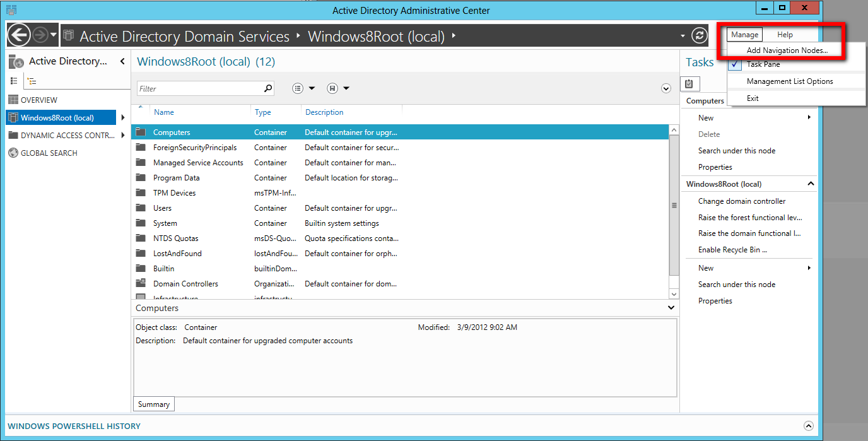Expand the arrow next to Dynamic Access Control
Image resolution: width=868 pixels, height=441 pixels.
click(x=123, y=136)
